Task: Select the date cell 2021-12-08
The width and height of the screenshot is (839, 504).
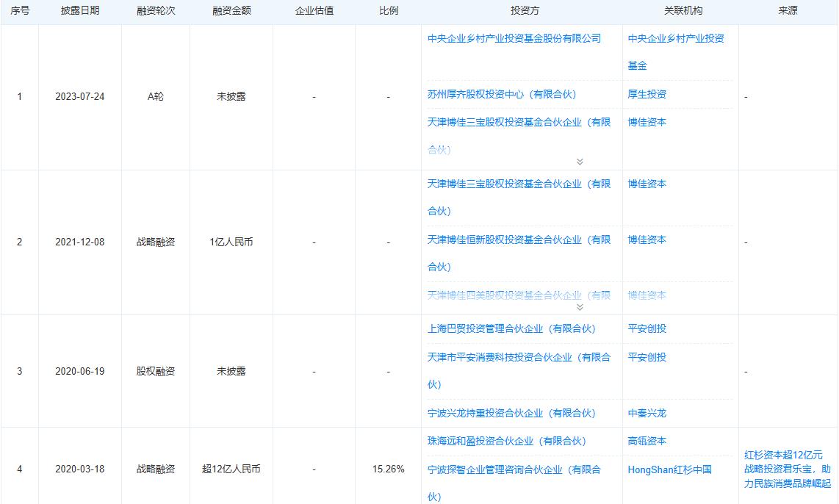Action: [80, 242]
